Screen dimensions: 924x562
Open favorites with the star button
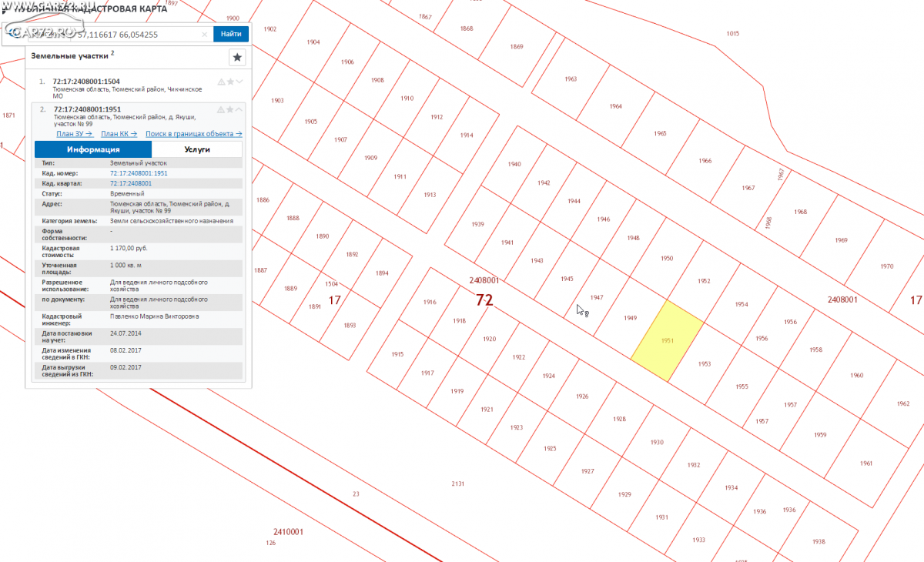[x=238, y=57]
